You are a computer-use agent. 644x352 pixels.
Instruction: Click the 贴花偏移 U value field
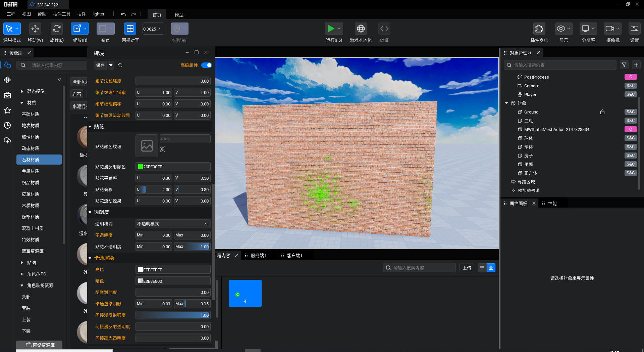click(x=154, y=189)
